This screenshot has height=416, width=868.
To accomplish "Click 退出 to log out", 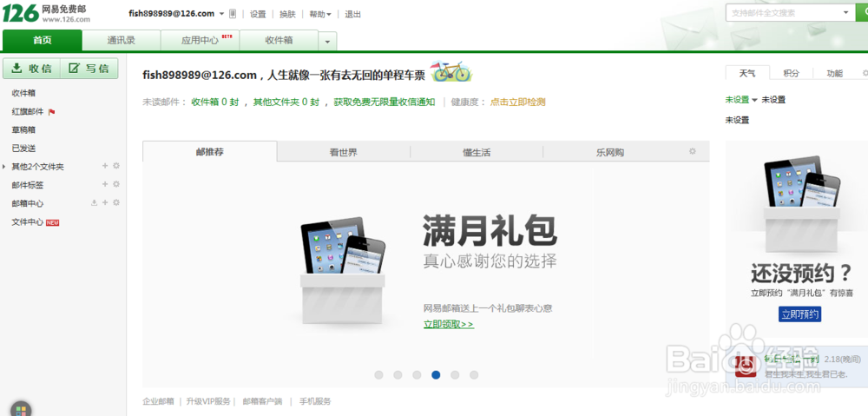I will (352, 15).
